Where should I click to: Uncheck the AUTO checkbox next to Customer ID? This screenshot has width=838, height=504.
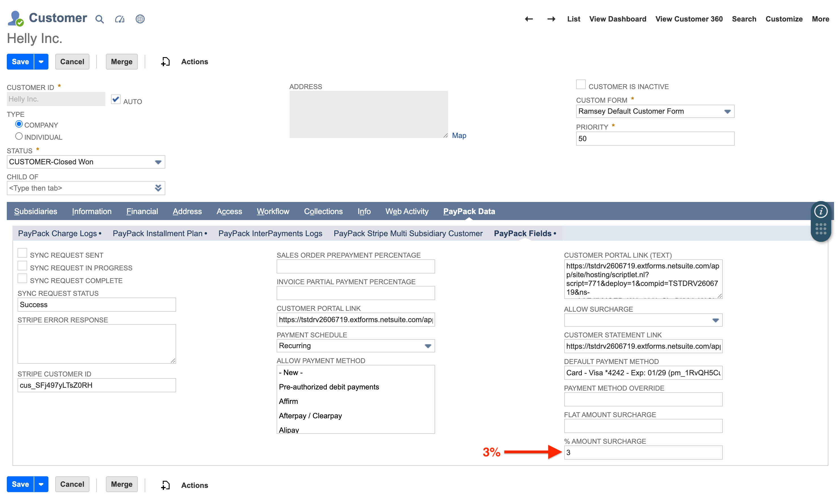tap(115, 99)
